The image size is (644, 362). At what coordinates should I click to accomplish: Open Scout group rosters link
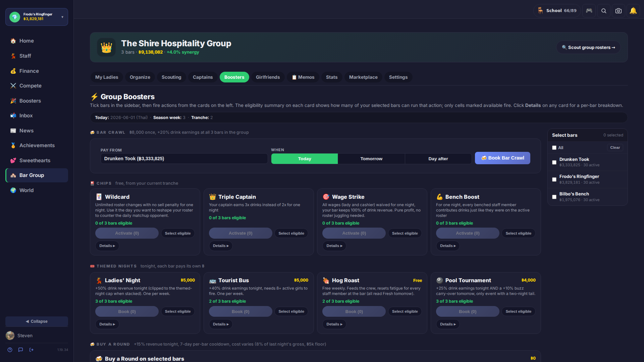pyautogui.click(x=588, y=47)
